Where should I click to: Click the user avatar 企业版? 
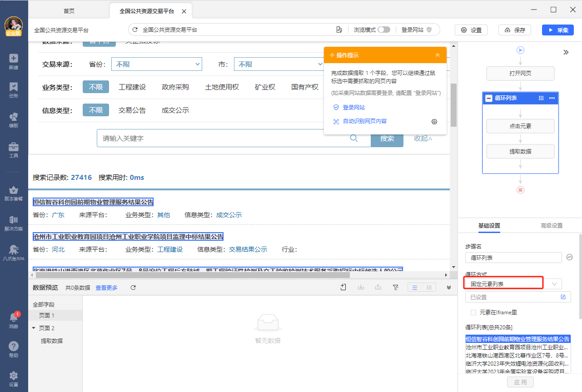[14, 27]
